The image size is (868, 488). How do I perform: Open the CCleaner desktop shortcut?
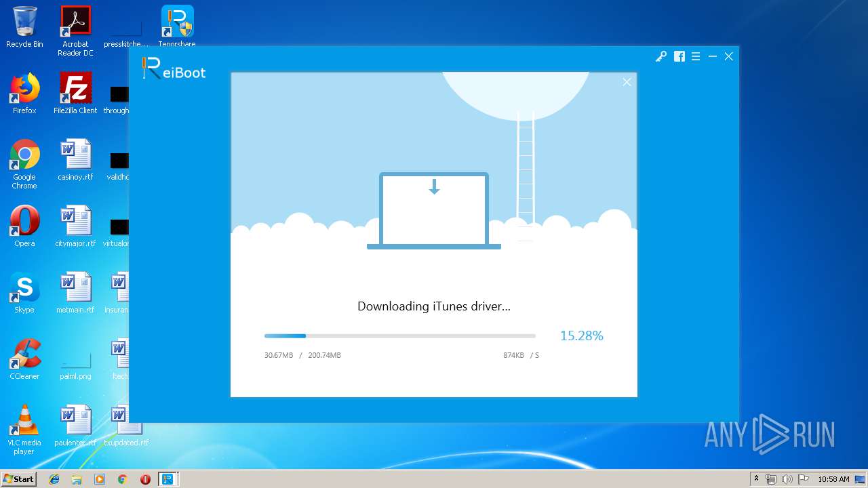pyautogui.click(x=24, y=359)
